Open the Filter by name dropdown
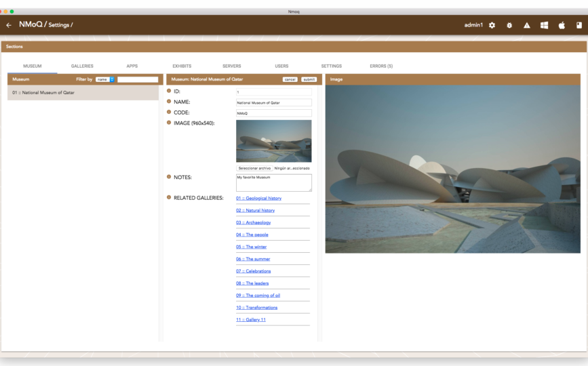588x366 pixels. [104, 79]
